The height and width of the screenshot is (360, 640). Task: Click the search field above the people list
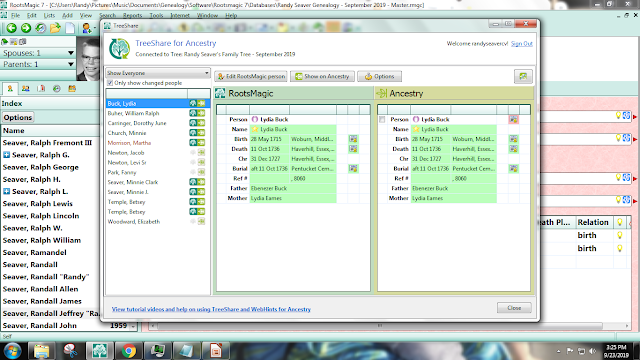click(x=147, y=93)
